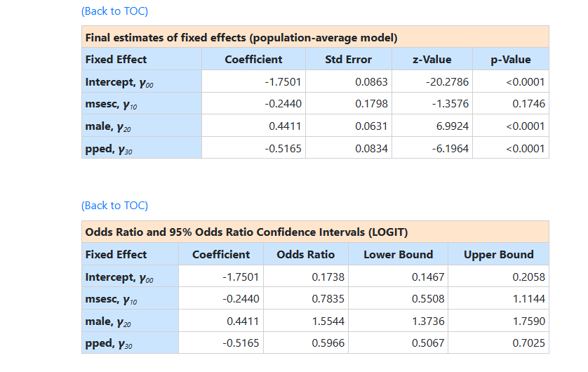Select the male odds ratio 1.5544
Screen dimensions: 588x372
point(328,321)
